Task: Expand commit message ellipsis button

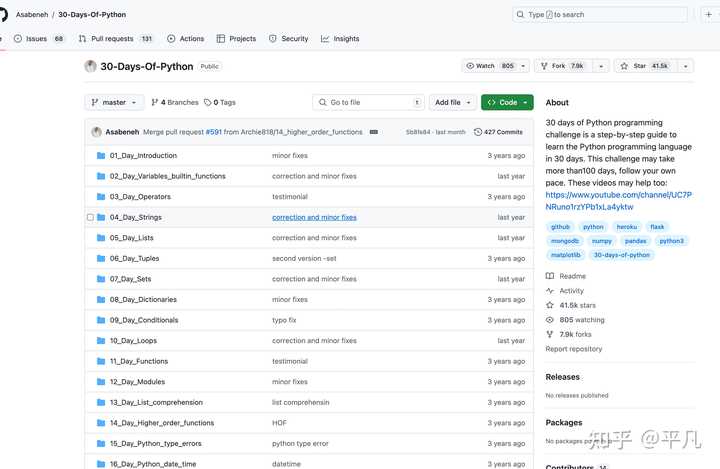Action: click(374, 132)
